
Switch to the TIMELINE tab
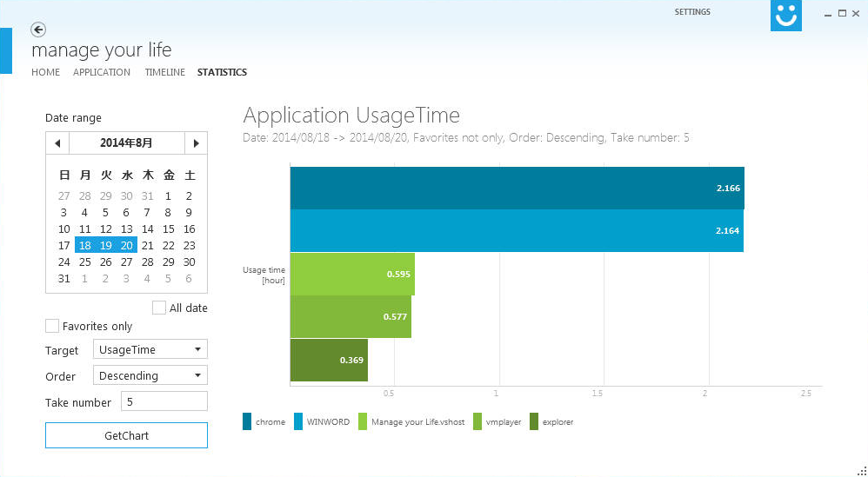[164, 72]
